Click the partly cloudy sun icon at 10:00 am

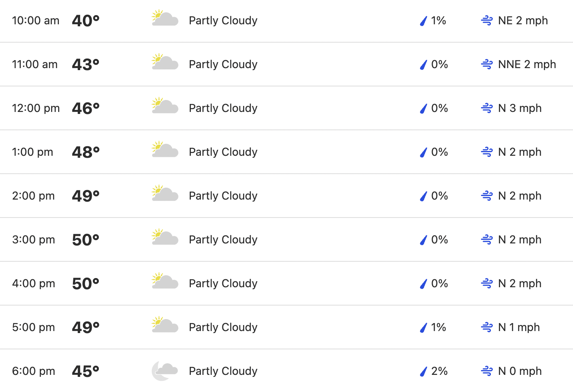tap(165, 19)
